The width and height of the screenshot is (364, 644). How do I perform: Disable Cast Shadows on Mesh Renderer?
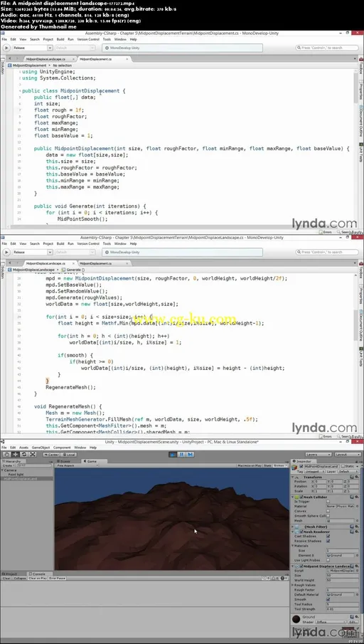(x=328, y=536)
